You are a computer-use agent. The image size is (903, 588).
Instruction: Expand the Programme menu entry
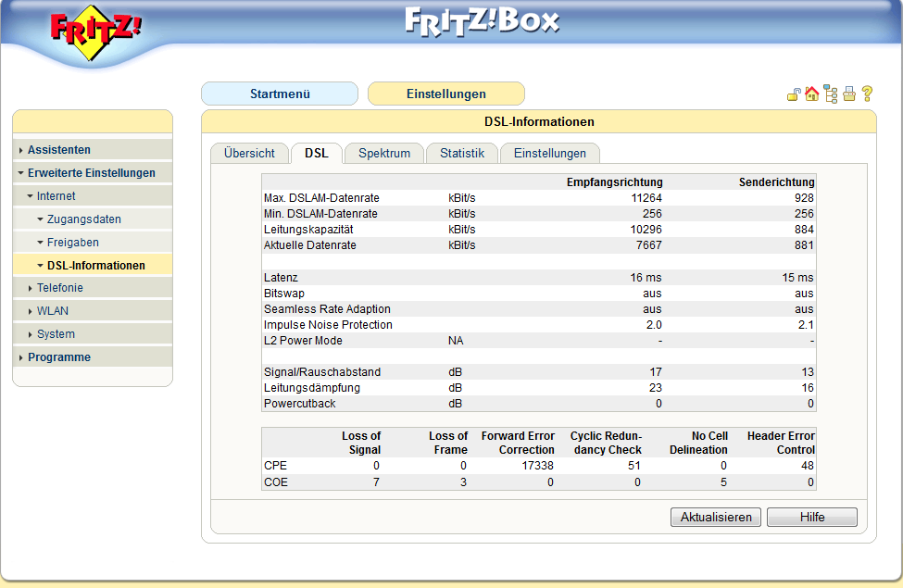tap(92, 357)
